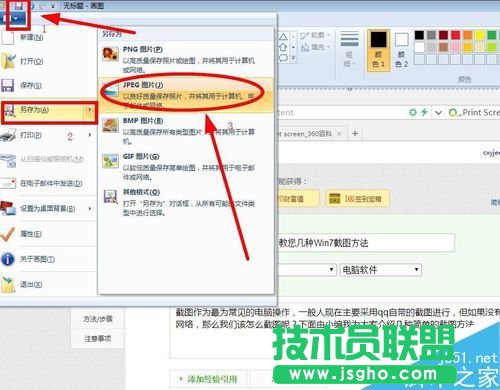Select 颜色 2 background color button

click(401, 50)
